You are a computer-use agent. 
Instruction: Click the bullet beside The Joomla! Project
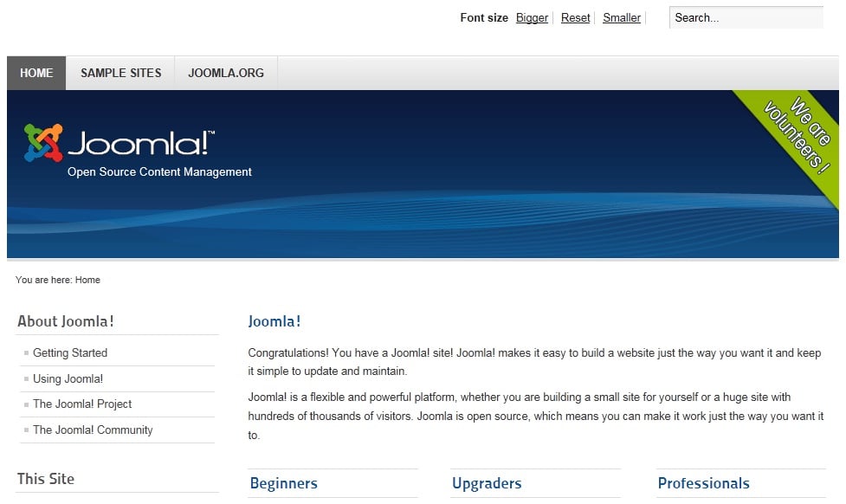coord(25,404)
